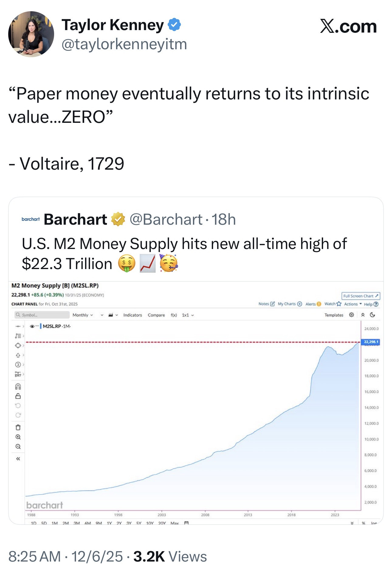Toggle dark mode moon icon

click(373, 315)
